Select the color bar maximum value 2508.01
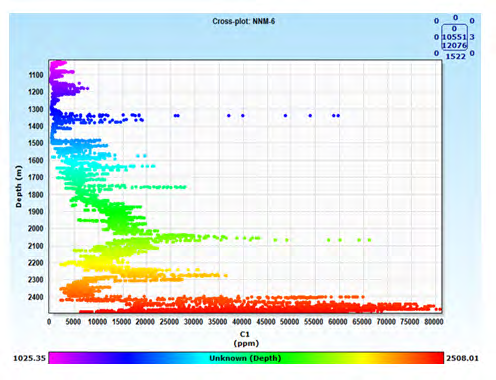Screen dimensions: 496x380 click(462, 358)
